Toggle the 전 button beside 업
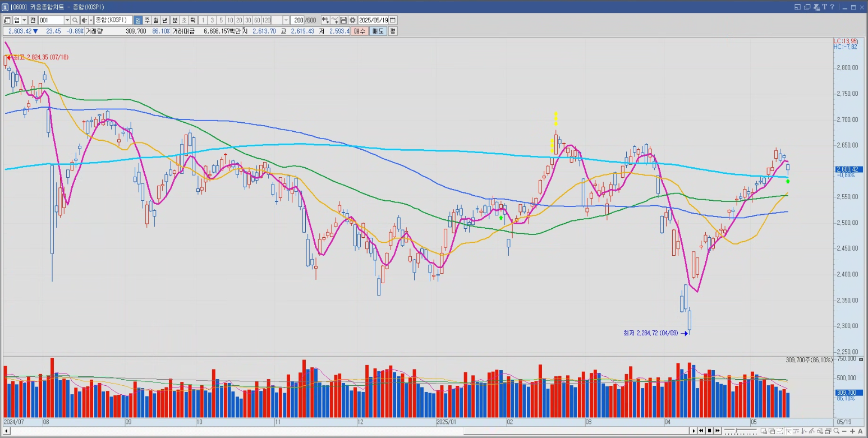 click(x=33, y=20)
